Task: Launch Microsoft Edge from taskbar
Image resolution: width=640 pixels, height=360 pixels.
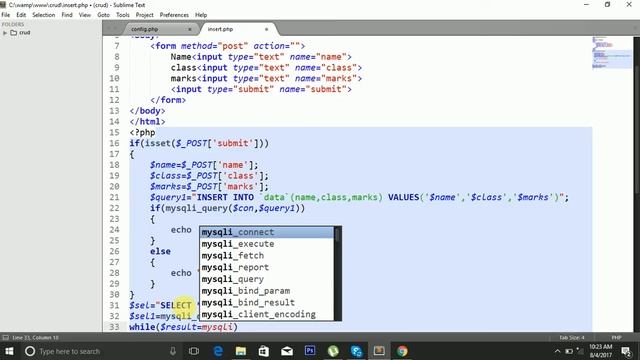Action: tap(218, 351)
